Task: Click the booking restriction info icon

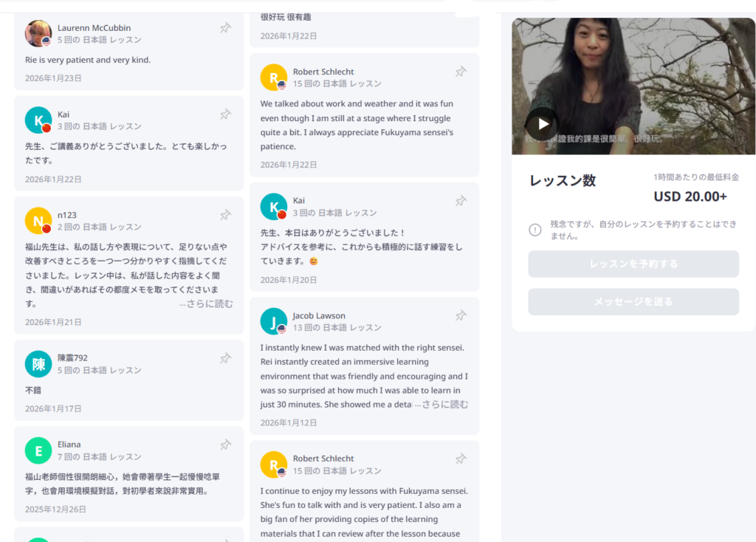Action: [535, 230]
